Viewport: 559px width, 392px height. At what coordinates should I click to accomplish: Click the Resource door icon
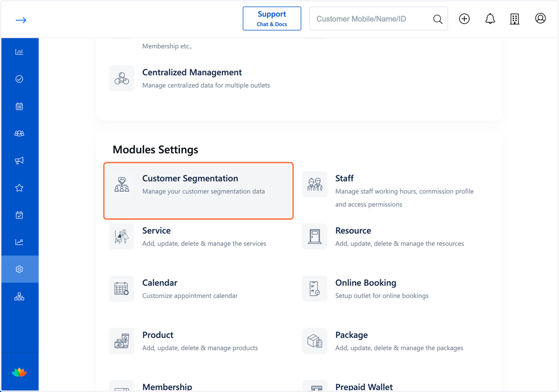pos(315,237)
